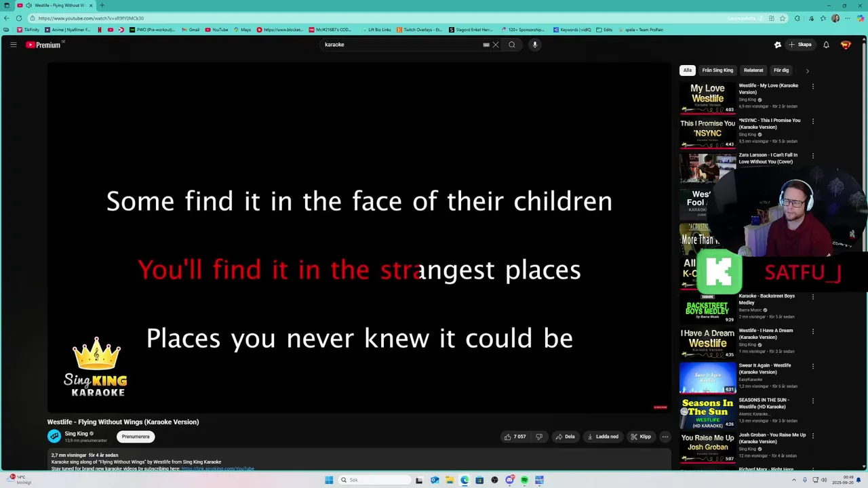Open options for Swear It Again video
868x488 pixels.
(x=813, y=366)
